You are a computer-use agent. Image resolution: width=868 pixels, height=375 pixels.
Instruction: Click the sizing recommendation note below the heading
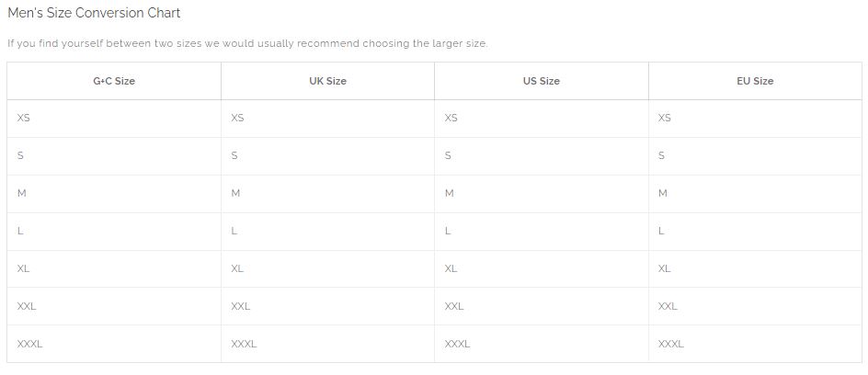point(247,43)
